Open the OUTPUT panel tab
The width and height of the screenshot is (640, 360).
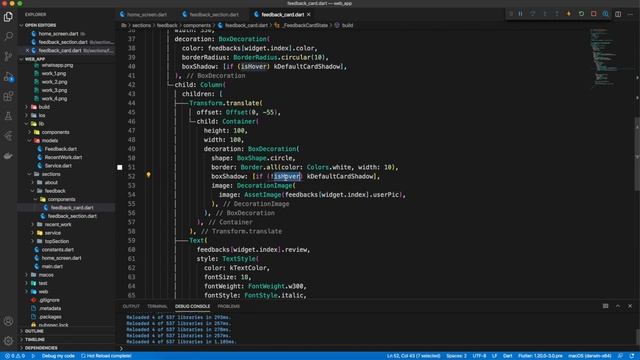[x=131, y=306]
